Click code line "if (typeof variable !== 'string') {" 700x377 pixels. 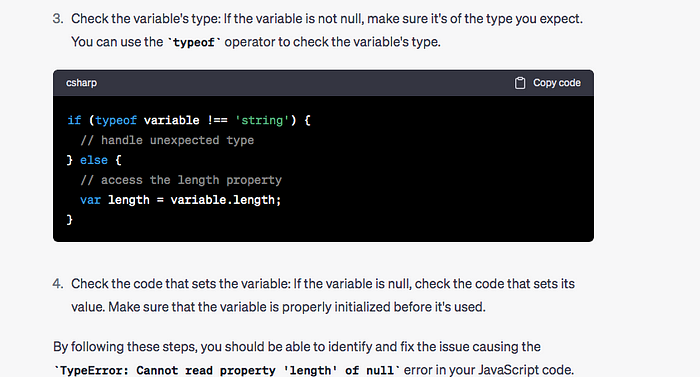coord(189,121)
